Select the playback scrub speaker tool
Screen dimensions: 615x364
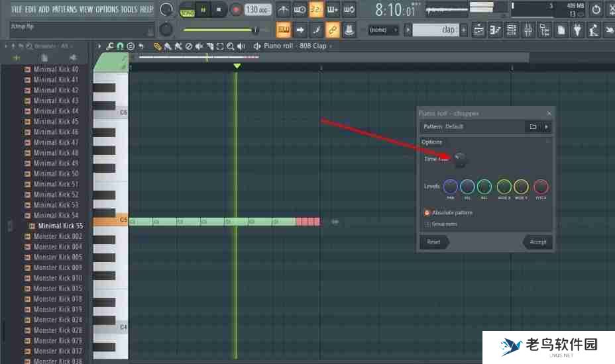(x=241, y=46)
